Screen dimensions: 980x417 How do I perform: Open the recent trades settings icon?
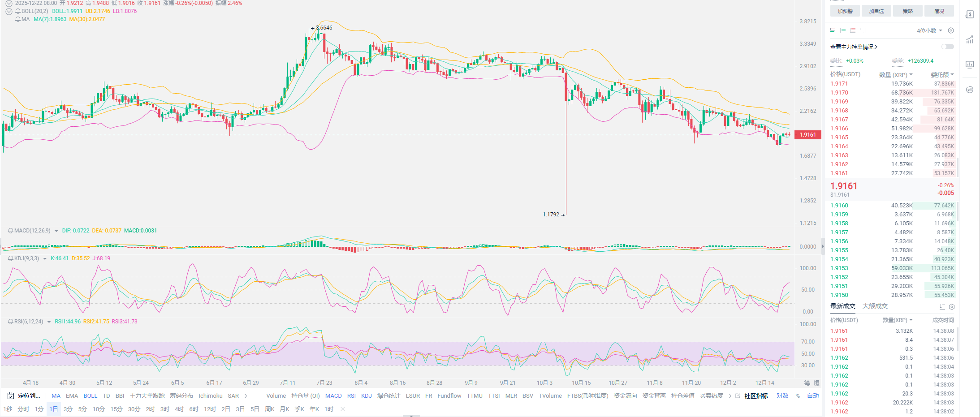tap(952, 307)
